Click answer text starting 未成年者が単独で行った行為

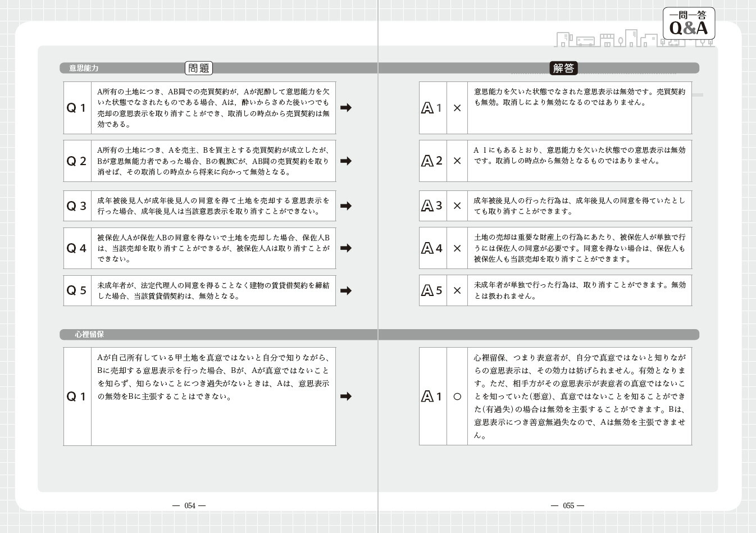click(x=580, y=290)
